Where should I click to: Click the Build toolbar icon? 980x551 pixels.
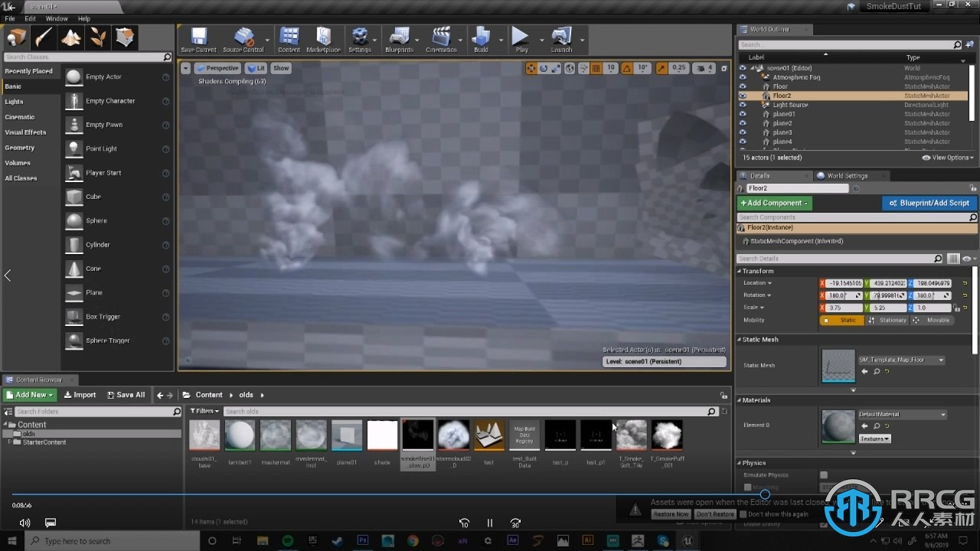pyautogui.click(x=481, y=40)
